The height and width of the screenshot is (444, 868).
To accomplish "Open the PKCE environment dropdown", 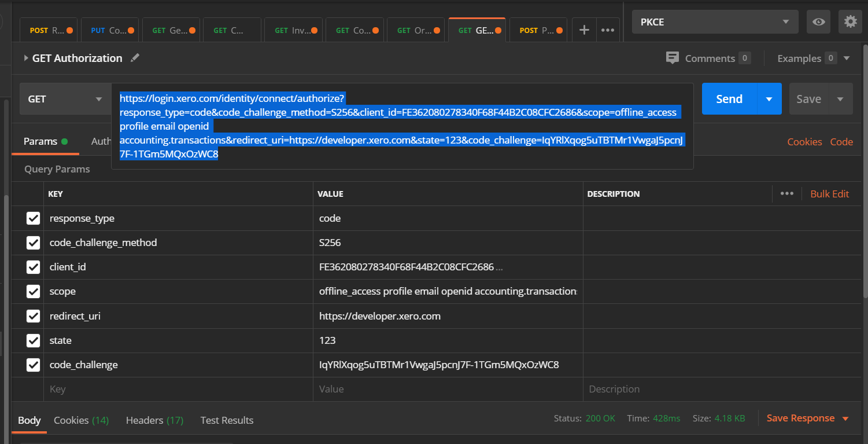I will (715, 22).
